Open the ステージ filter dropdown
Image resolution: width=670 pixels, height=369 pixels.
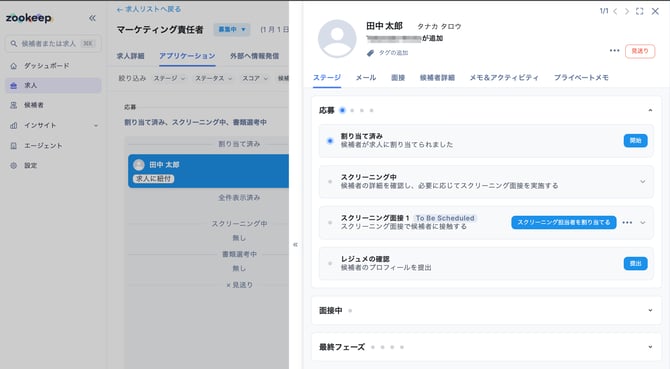coord(169,78)
